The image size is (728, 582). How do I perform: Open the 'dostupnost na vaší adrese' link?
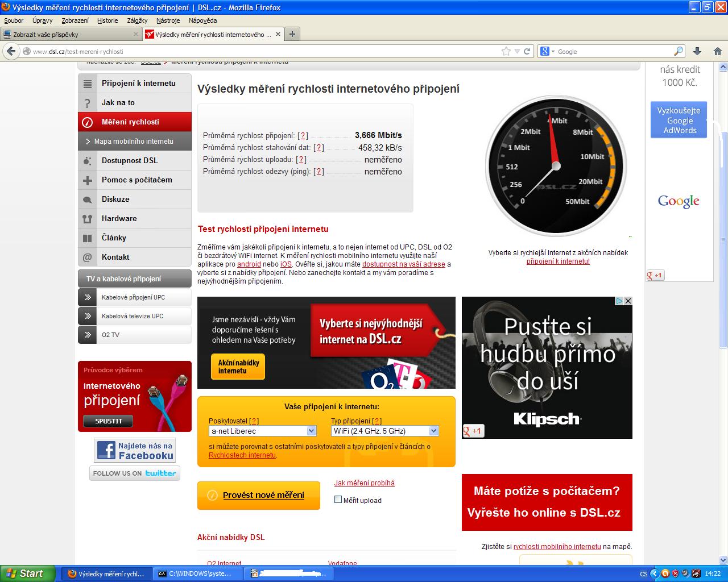click(x=404, y=264)
